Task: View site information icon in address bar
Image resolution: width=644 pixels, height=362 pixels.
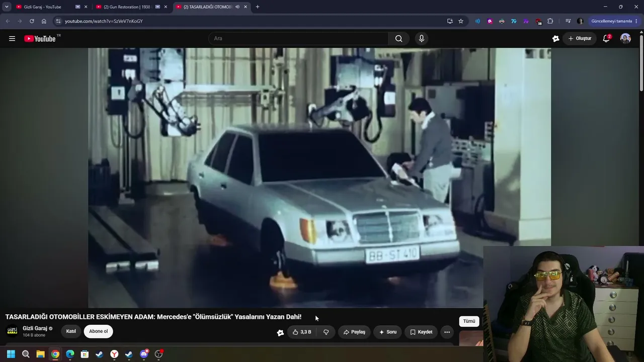Action: pos(58,21)
